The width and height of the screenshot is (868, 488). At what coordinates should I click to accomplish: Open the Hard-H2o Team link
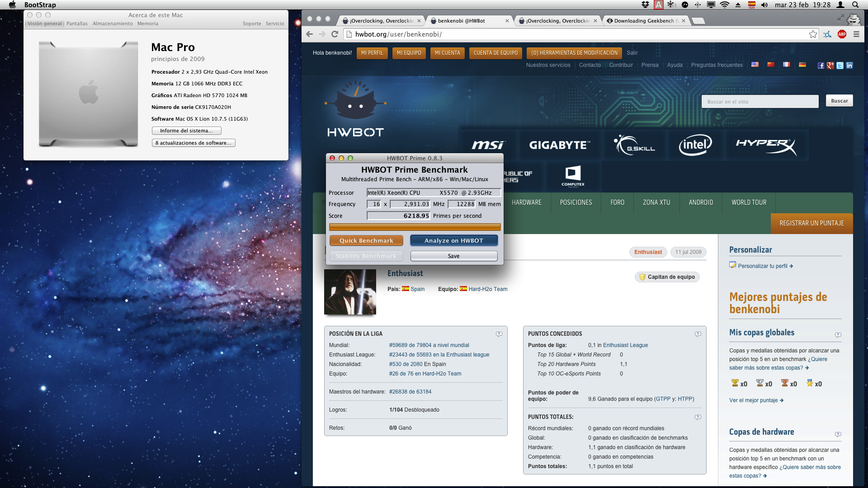pos(488,289)
